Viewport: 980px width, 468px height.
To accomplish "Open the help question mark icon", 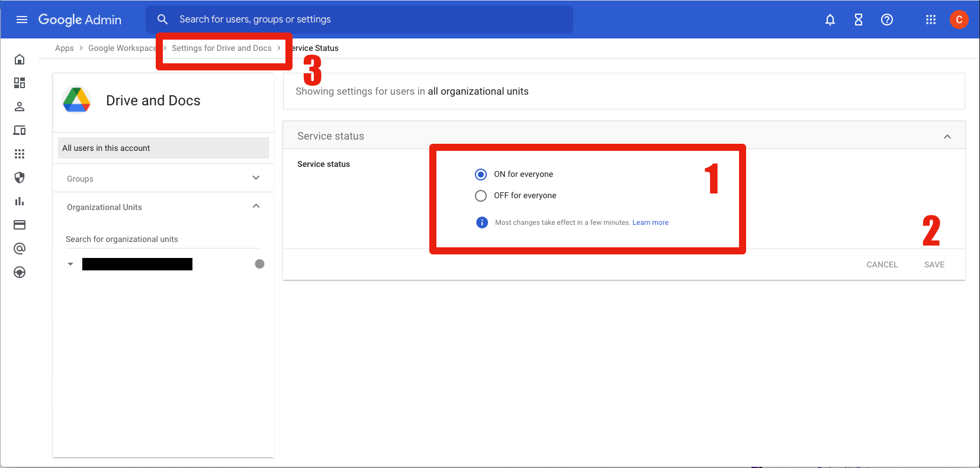I will 886,20.
